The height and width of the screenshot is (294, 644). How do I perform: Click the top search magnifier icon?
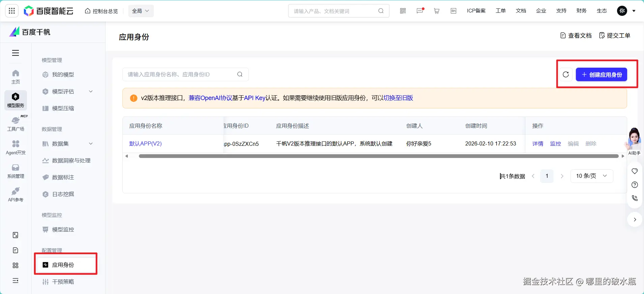381,11
